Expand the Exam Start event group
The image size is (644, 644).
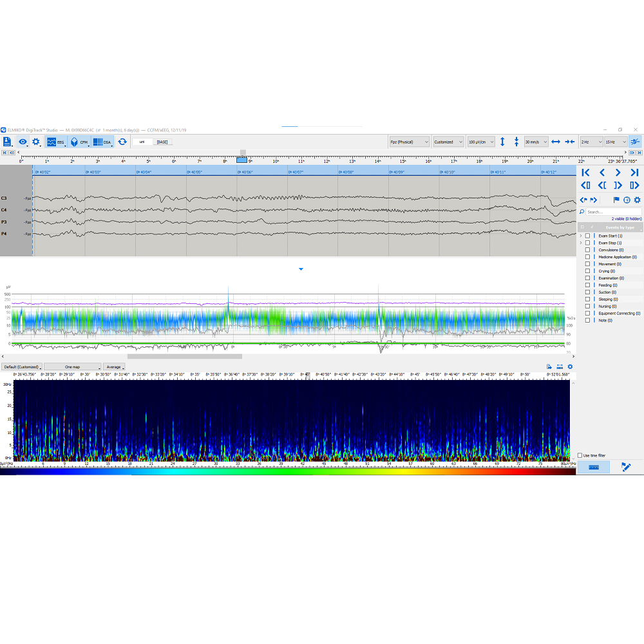pos(580,236)
